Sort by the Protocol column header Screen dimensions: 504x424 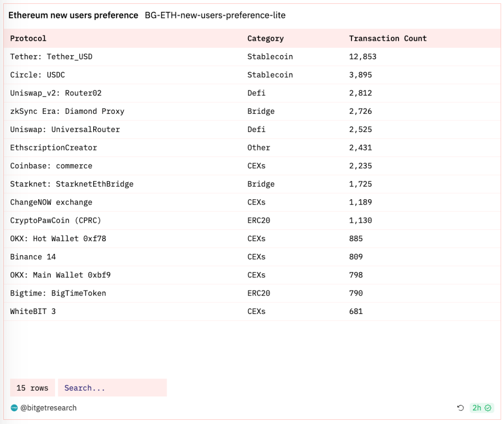[x=28, y=39]
